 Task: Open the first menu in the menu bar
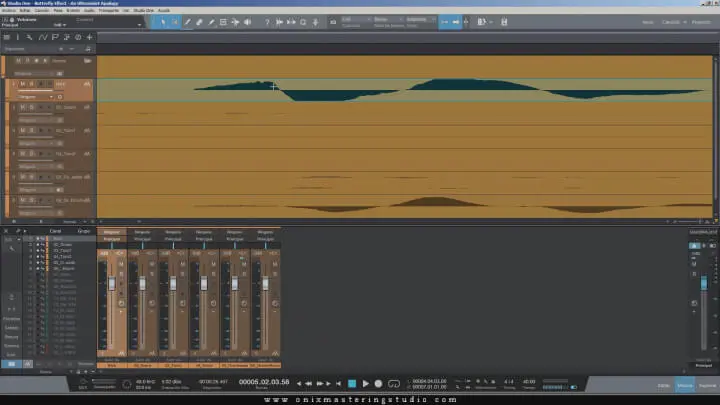point(9,10)
